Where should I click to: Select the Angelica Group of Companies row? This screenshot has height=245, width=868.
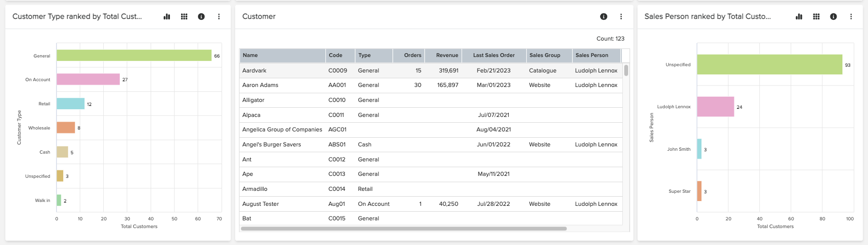pyautogui.click(x=431, y=130)
